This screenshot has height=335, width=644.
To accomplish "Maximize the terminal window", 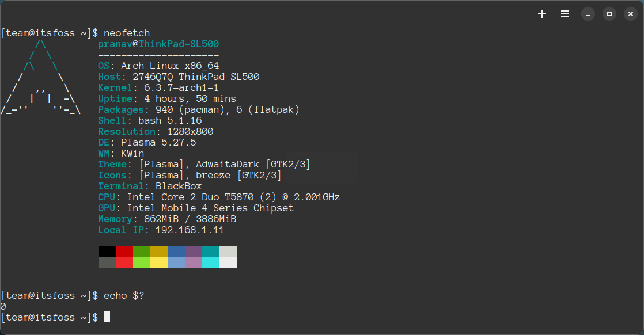I will tap(609, 14).
